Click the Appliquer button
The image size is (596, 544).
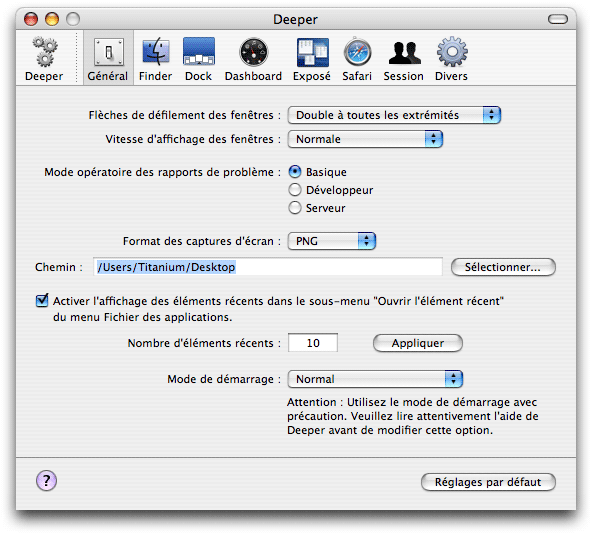point(418,343)
